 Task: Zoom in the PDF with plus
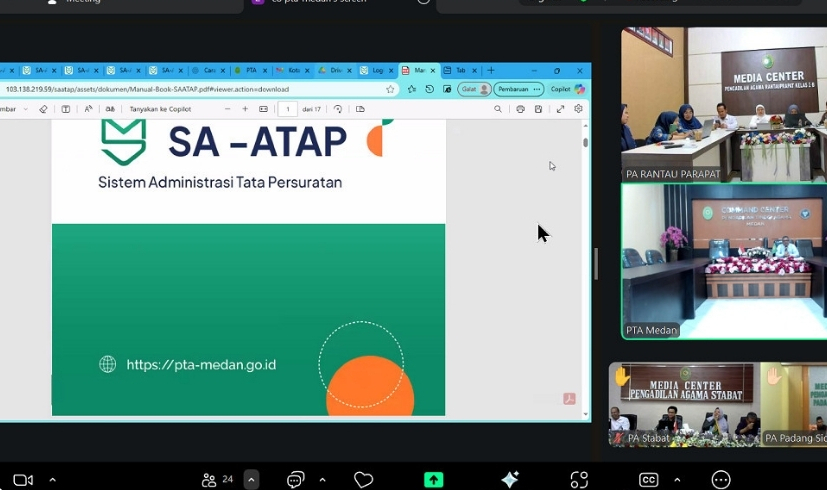point(245,109)
